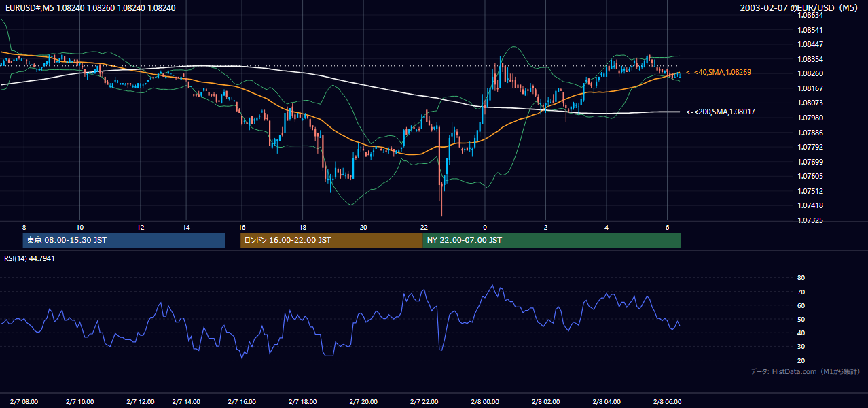Click the RSI(14) 44.7941 indicator label
Image resolution: width=868 pixels, height=408 pixels.
29,258
